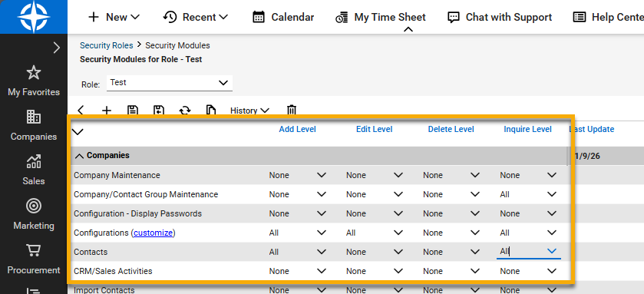Viewport: 644px width, 294px height.
Task: Click the active Inquire Level field for Contacts
Action: [529, 251]
